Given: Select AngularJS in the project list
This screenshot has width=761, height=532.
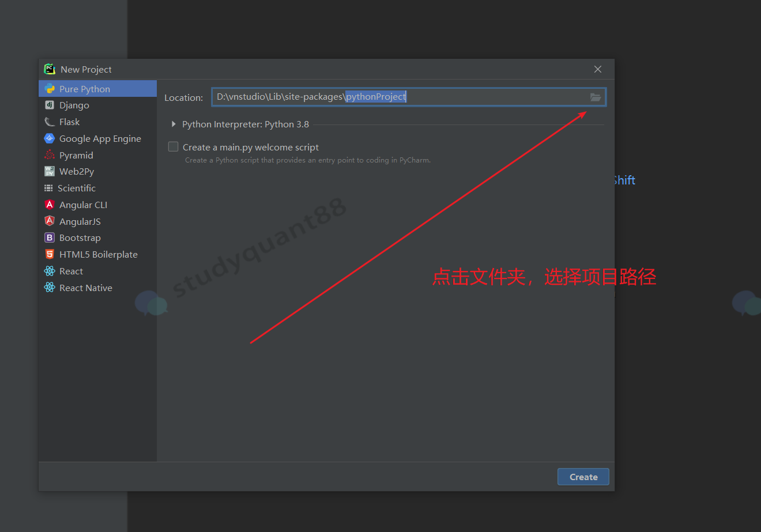Looking at the screenshot, I should click(80, 221).
